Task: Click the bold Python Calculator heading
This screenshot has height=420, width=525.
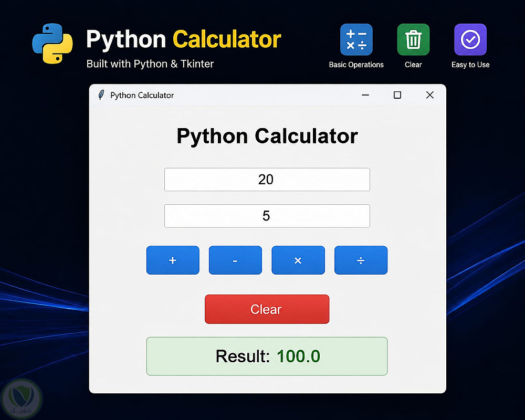Action: [x=267, y=136]
